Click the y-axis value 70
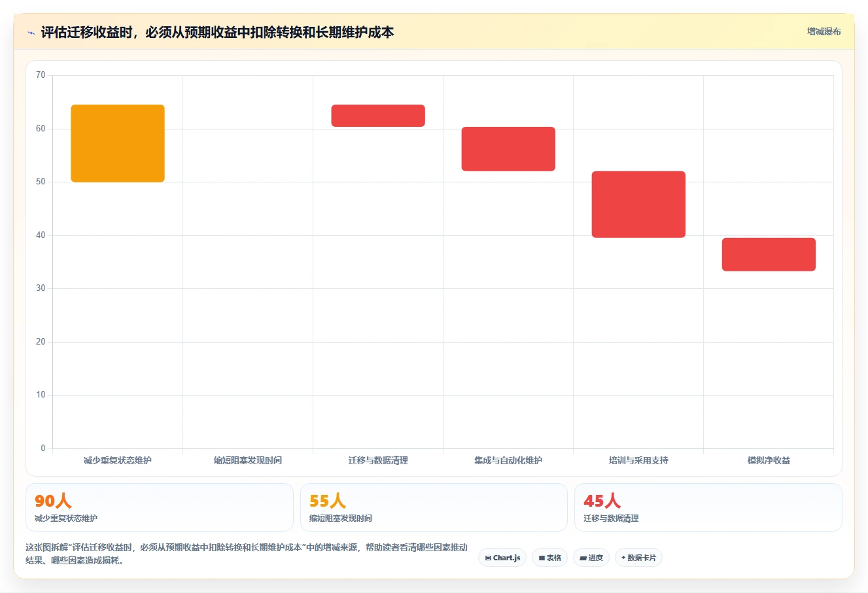Viewport: 868px width, 593px height. [x=41, y=75]
